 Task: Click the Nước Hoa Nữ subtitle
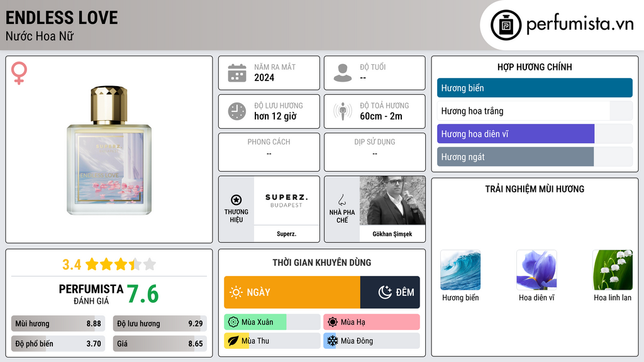pyautogui.click(x=40, y=36)
